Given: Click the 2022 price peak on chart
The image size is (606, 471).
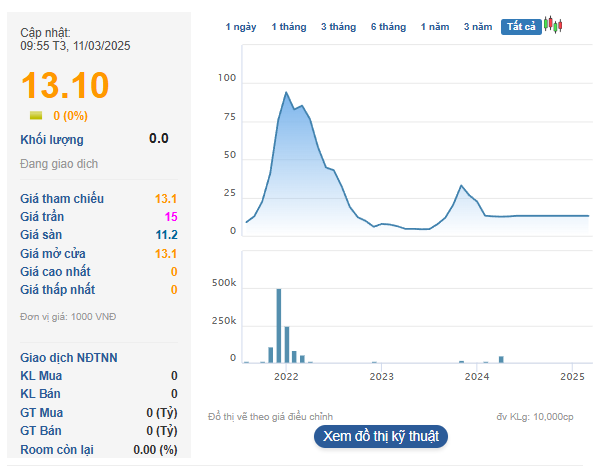Looking at the screenshot, I should pyautogui.click(x=286, y=92).
